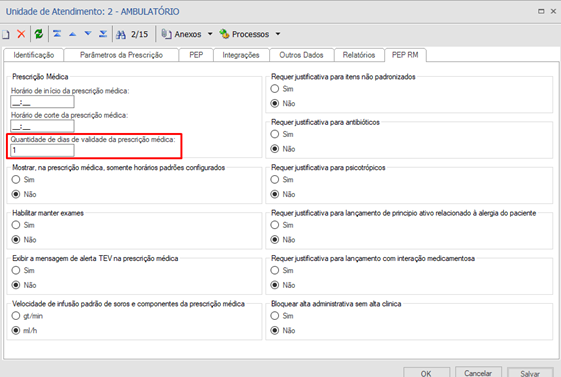Click the Anexos toolbar label
This screenshot has width=561, height=377.
tap(188, 34)
